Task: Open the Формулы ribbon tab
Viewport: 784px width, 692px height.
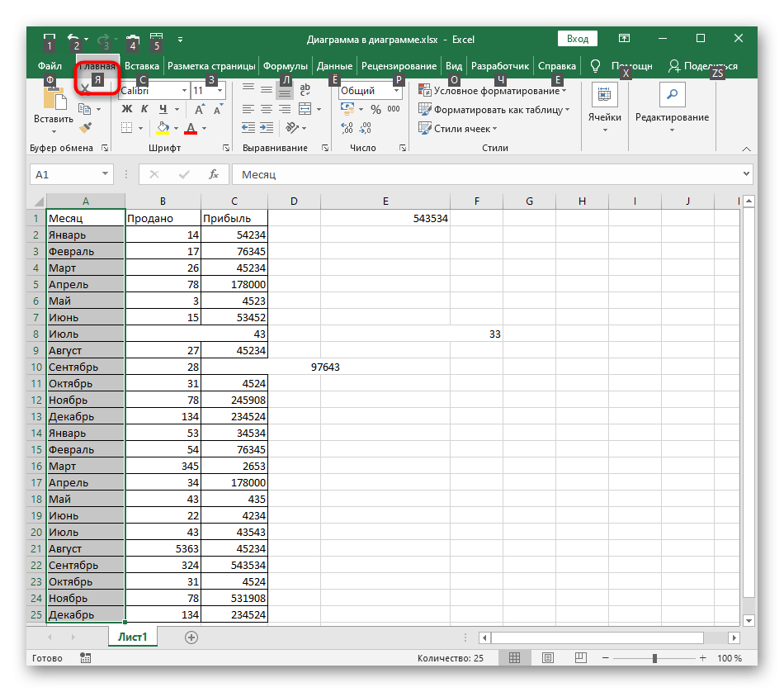Action: [x=285, y=66]
